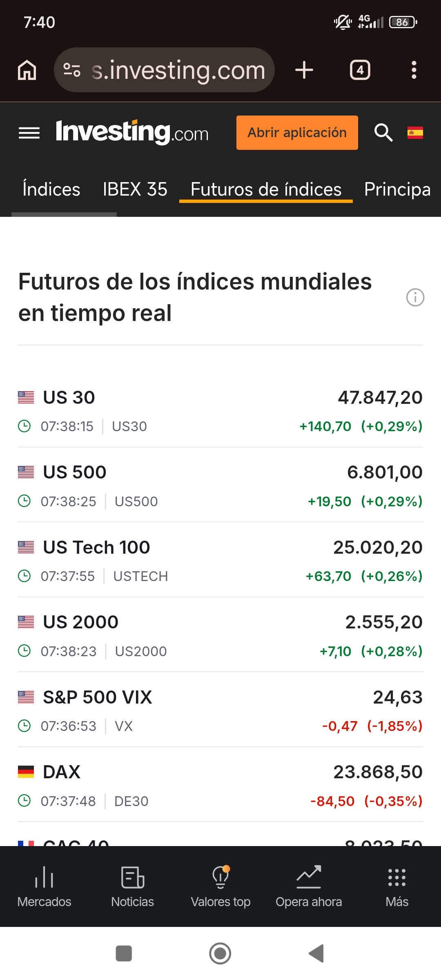Viewport: 441px width, 980px height.
Task: Open the US Tech 100 futures row
Action: pyautogui.click(x=97, y=548)
